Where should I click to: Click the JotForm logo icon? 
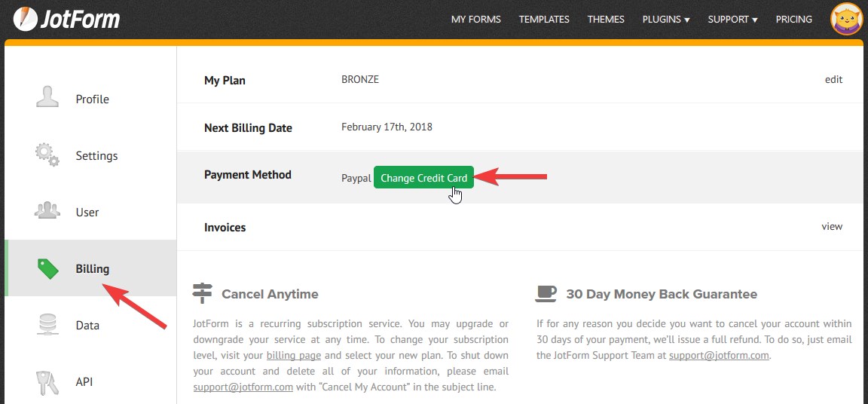click(26, 18)
